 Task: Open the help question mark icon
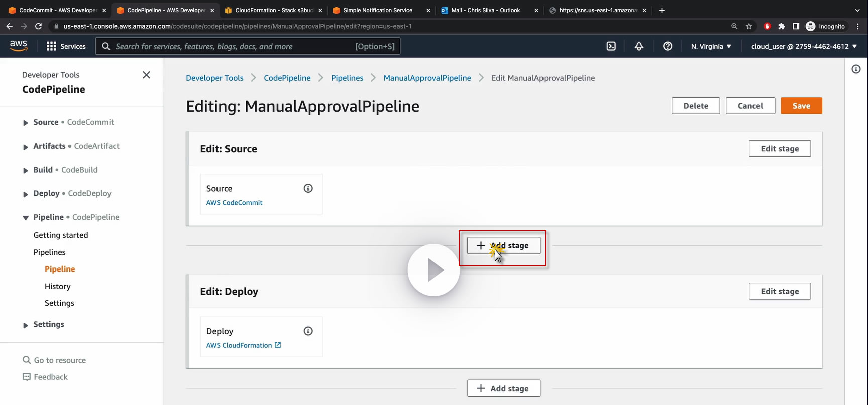coord(667,46)
